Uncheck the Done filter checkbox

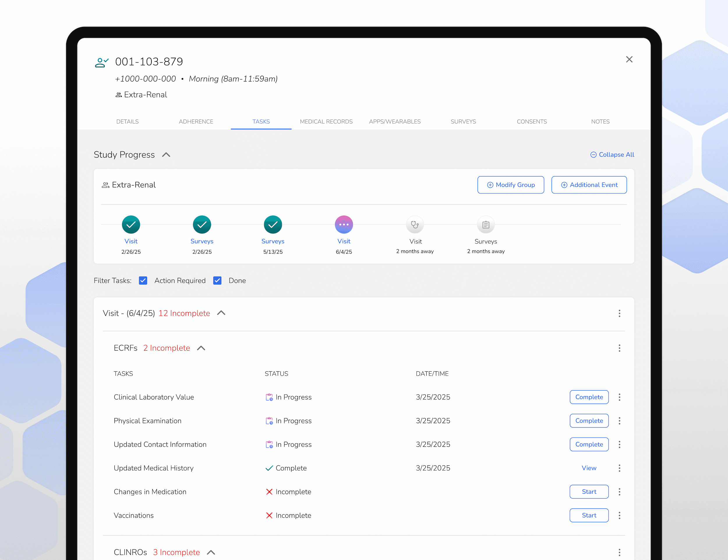(217, 280)
